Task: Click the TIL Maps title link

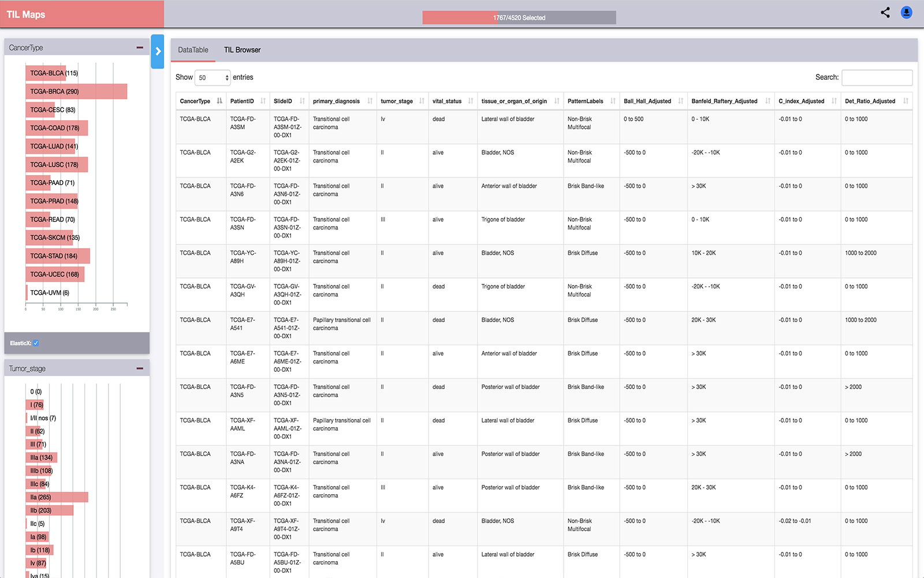Action: [x=26, y=14]
